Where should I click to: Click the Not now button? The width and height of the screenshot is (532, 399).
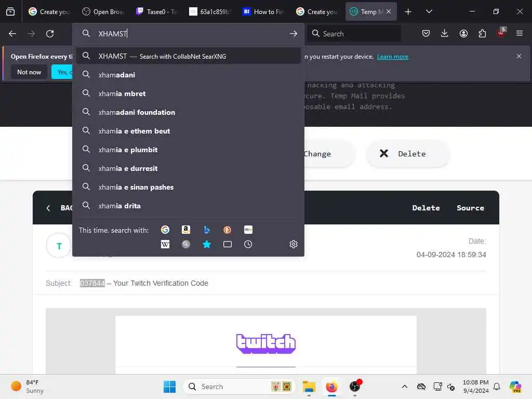(29, 72)
